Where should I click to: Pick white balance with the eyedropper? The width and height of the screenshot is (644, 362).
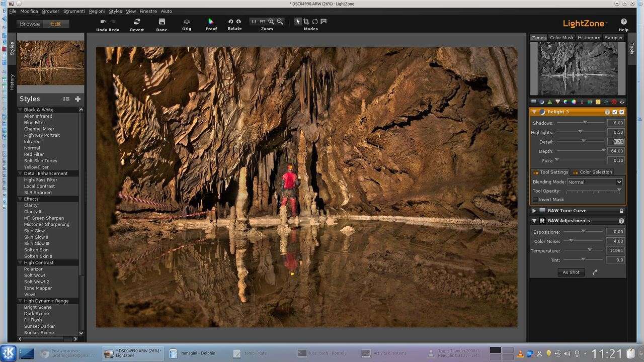tap(595, 273)
